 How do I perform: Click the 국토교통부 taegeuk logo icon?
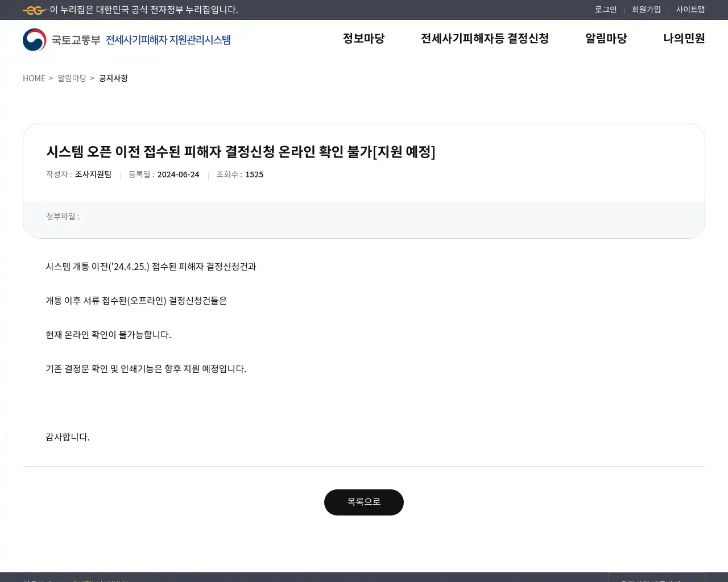point(35,40)
